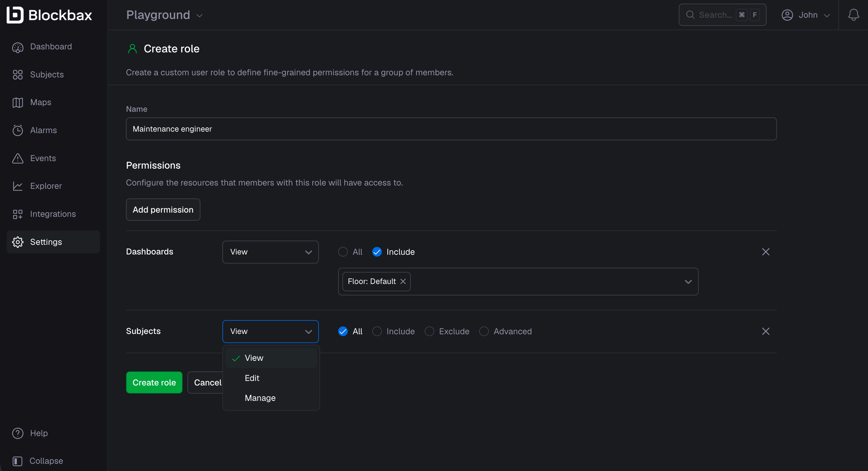This screenshot has height=471, width=868.
Task: Go to Alarms in sidebar
Action: point(53,130)
